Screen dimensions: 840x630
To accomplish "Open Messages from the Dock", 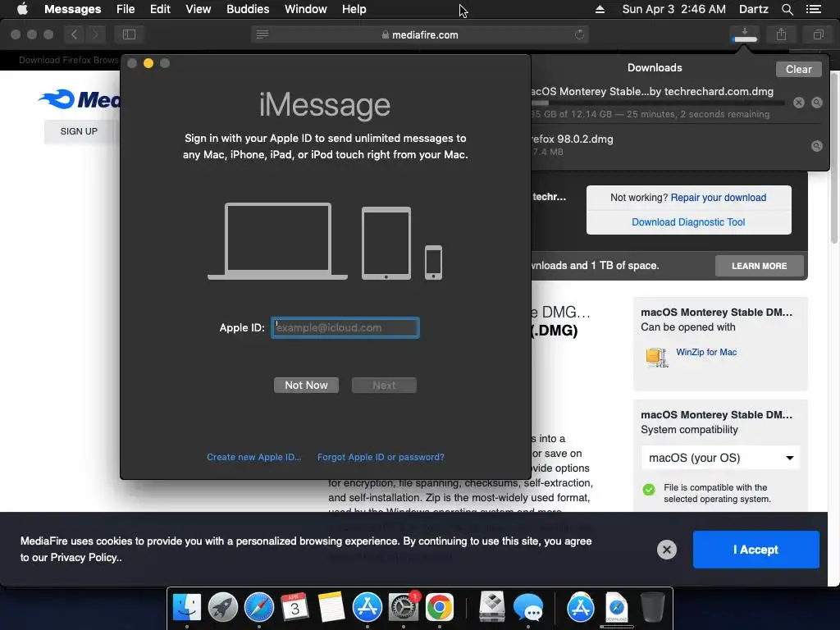I will 528,608.
